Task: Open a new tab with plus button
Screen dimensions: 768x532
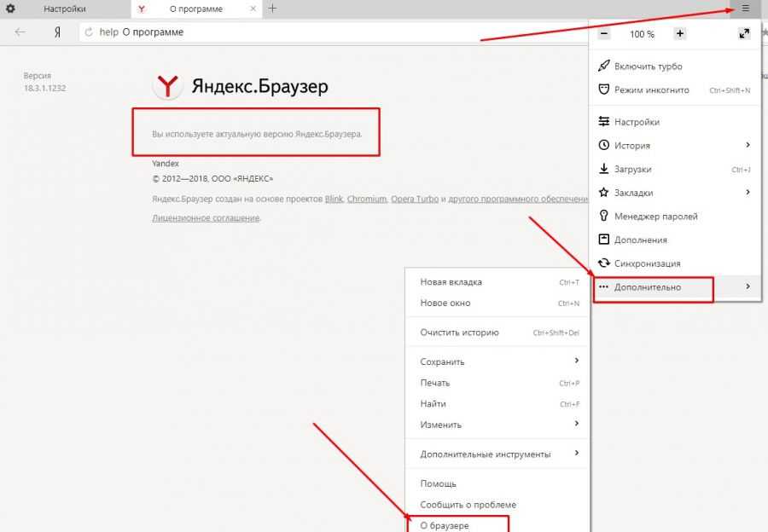Action: pyautogui.click(x=272, y=9)
